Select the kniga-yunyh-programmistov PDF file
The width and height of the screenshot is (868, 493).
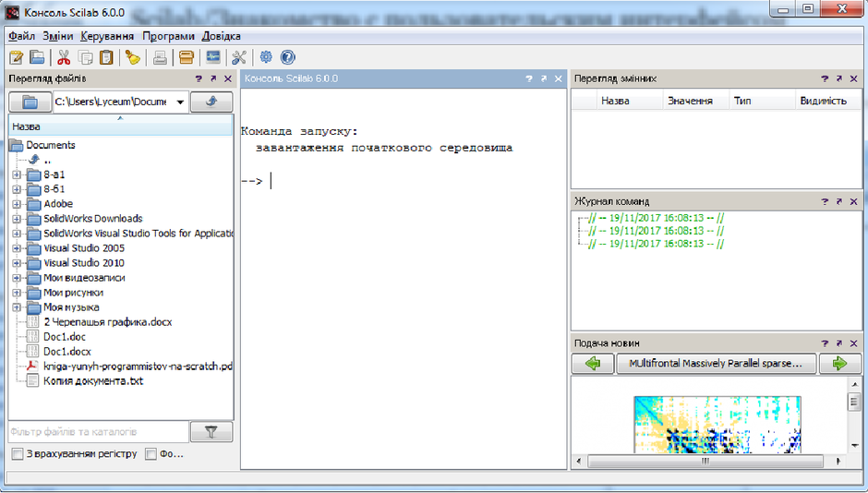(x=138, y=367)
